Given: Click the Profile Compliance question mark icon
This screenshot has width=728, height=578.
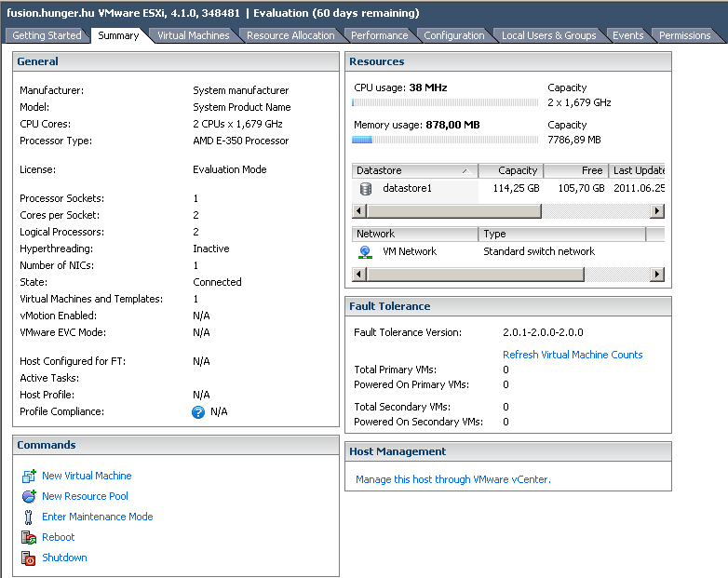Looking at the screenshot, I should [198, 411].
